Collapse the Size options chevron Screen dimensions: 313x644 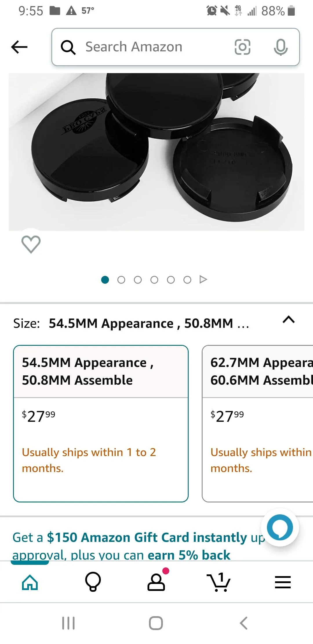(289, 320)
